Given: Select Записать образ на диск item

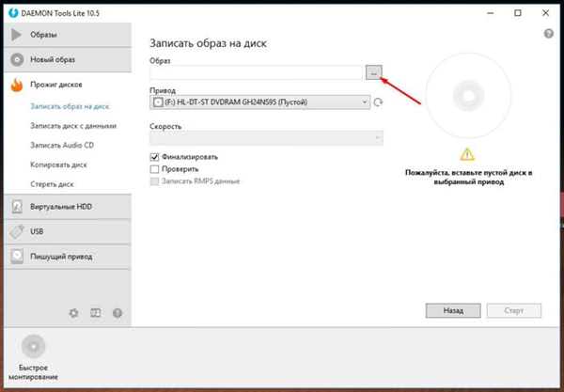Looking at the screenshot, I should pos(70,106).
